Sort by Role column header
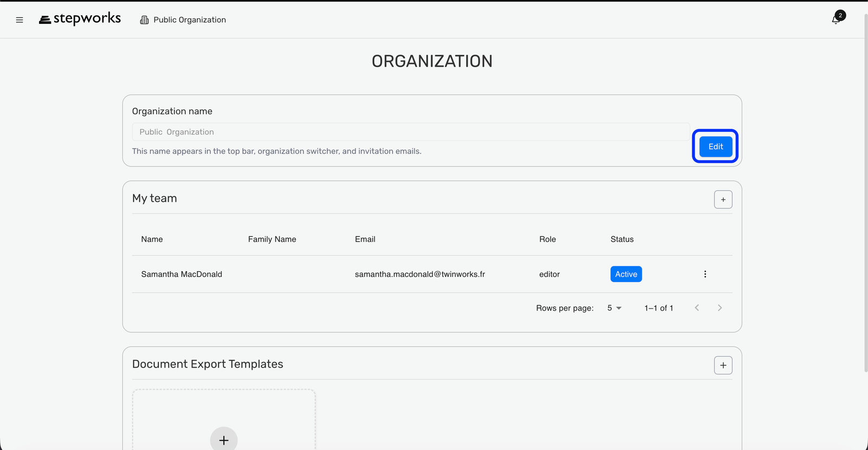868x450 pixels. 547,239
